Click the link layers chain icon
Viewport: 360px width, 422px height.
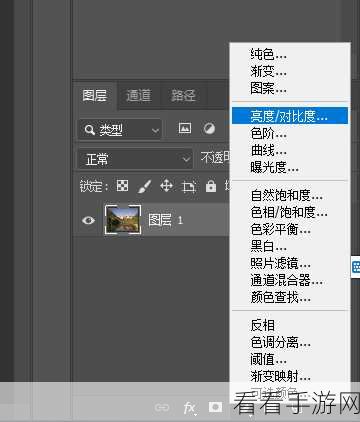click(162, 407)
